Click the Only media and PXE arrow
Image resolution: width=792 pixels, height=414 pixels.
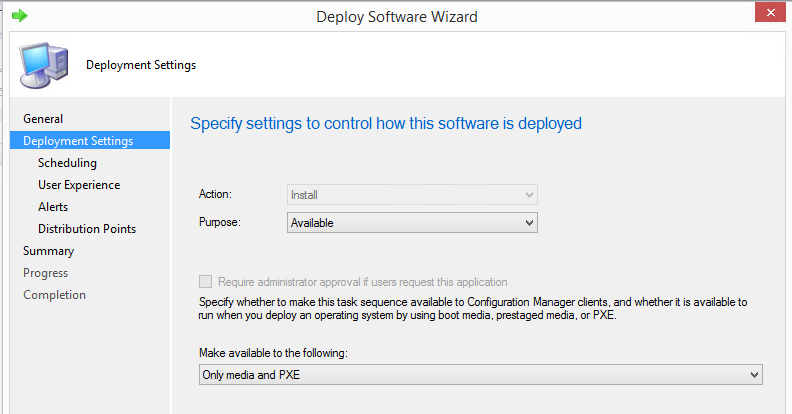[754, 375]
